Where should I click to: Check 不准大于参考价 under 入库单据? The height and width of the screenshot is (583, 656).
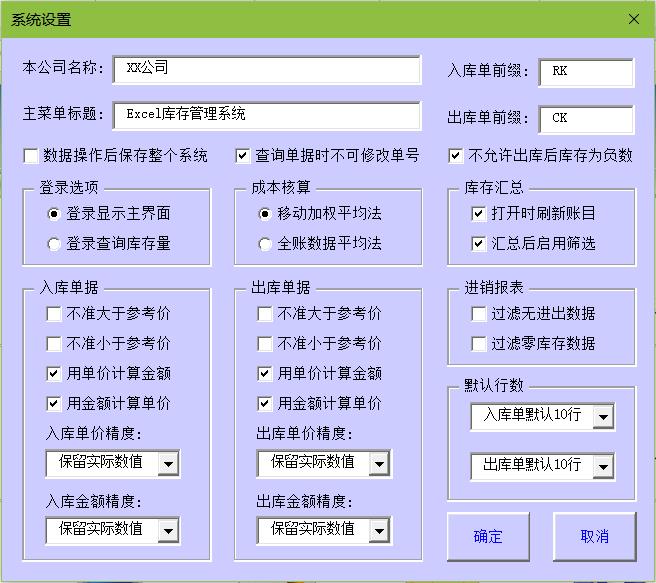point(54,314)
